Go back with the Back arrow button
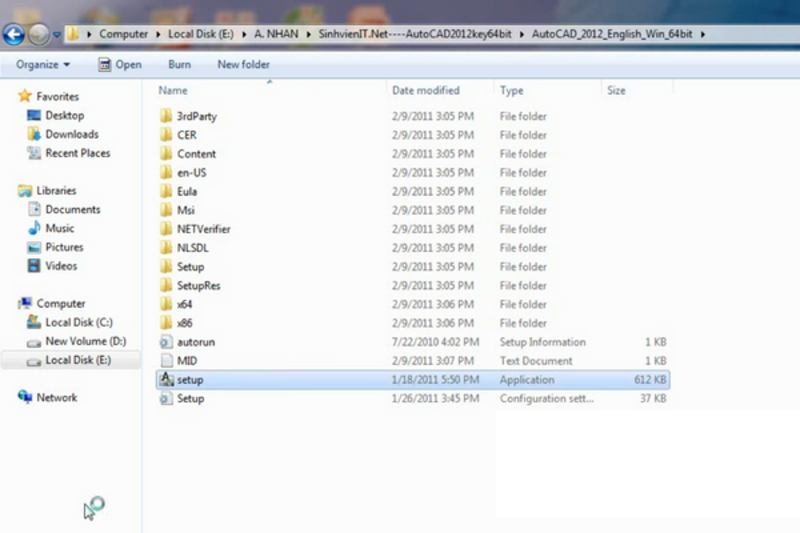800x533 pixels. [x=14, y=34]
